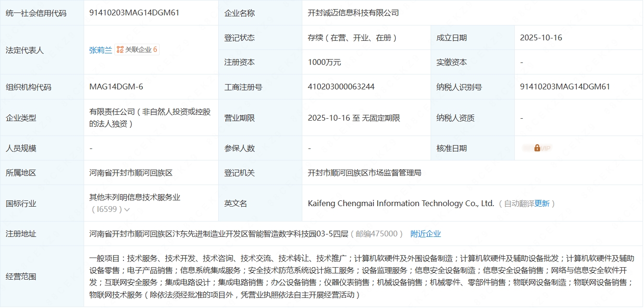Click the registered capital value 1000万元
644x308 pixels.
coord(324,62)
